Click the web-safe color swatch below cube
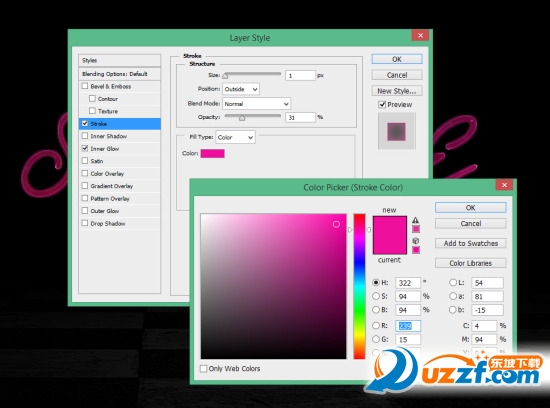This screenshot has height=408, width=550. point(416,250)
